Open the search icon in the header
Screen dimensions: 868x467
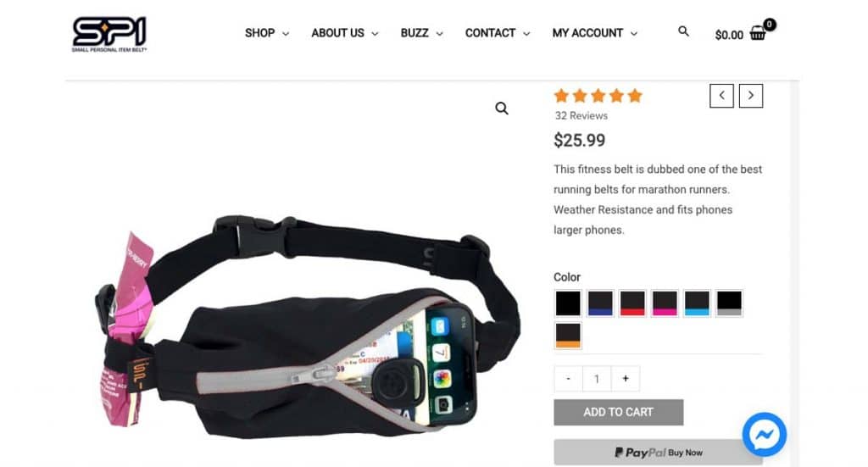click(x=684, y=31)
